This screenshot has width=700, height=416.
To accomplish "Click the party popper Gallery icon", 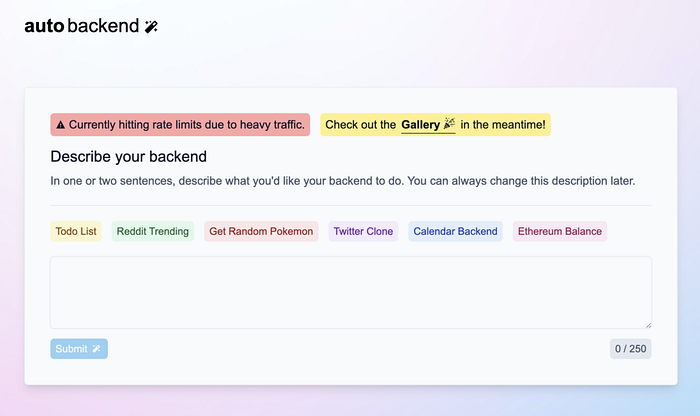I will pos(449,124).
